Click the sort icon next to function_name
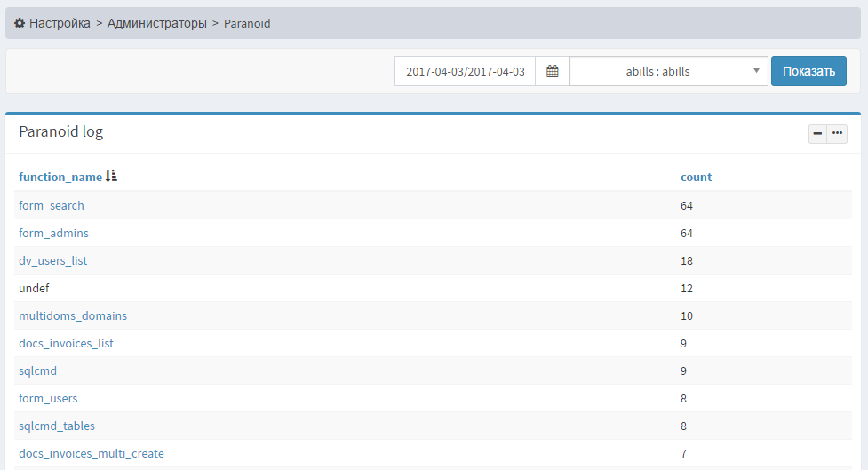The height and width of the screenshot is (470, 868). pyautogui.click(x=111, y=176)
